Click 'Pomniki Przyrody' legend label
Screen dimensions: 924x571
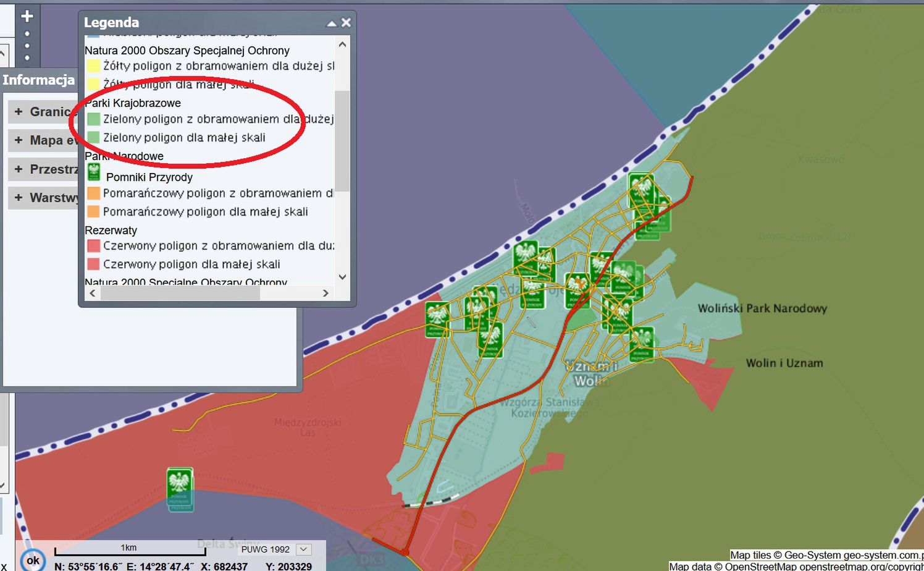[149, 177]
